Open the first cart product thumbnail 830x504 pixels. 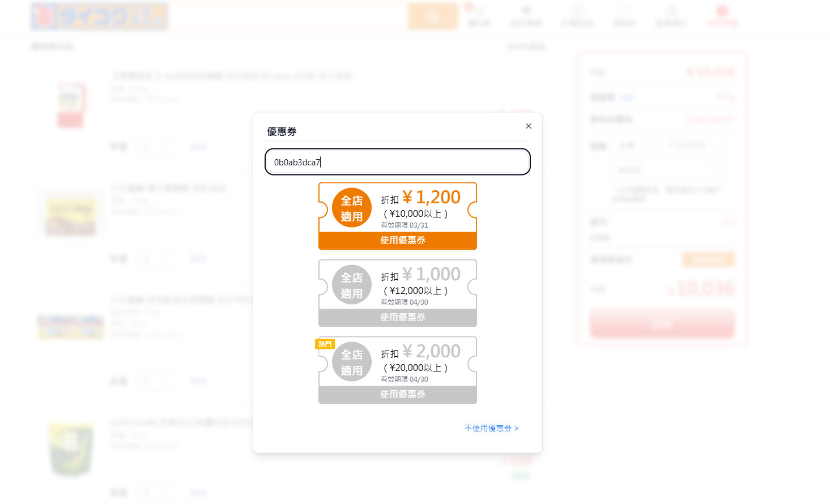point(70,104)
